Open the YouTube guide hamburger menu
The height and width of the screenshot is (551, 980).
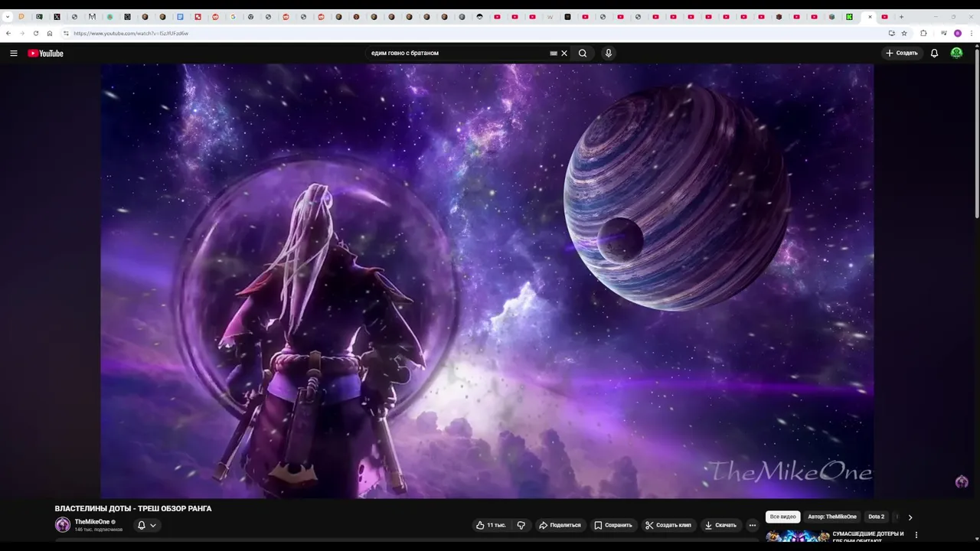coord(13,54)
